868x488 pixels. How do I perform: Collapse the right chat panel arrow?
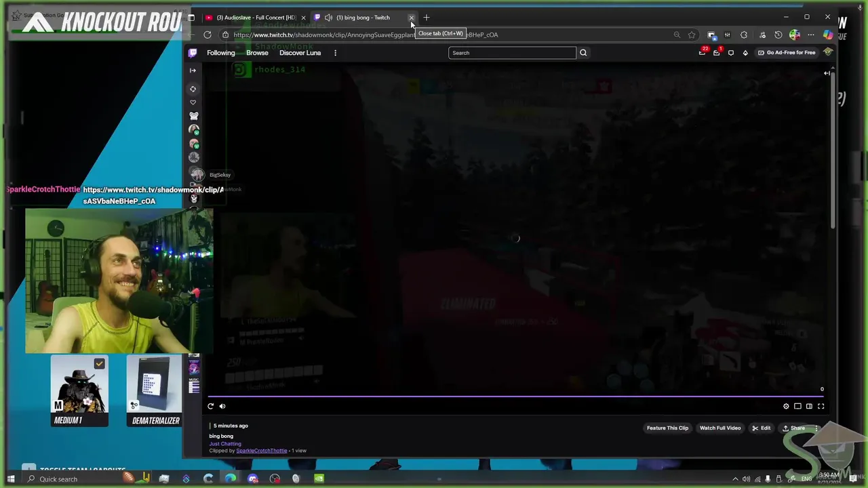[x=827, y=73]
